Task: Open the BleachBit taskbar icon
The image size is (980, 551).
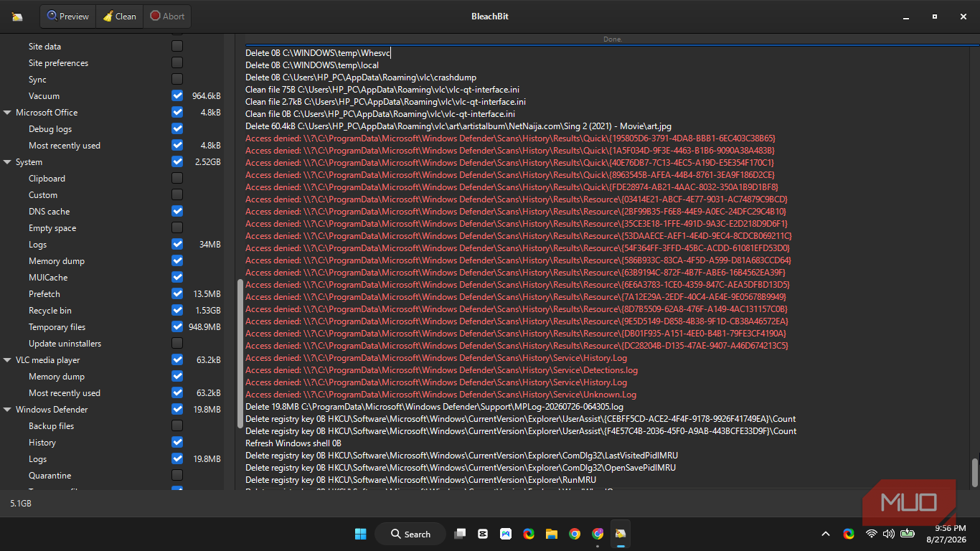Action: click(621, 534)
